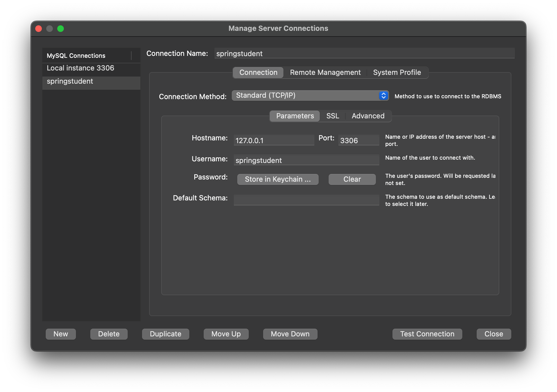The image size is (557, 392).
Task: Open the SSL parameters tab
Action: [332, 116]
